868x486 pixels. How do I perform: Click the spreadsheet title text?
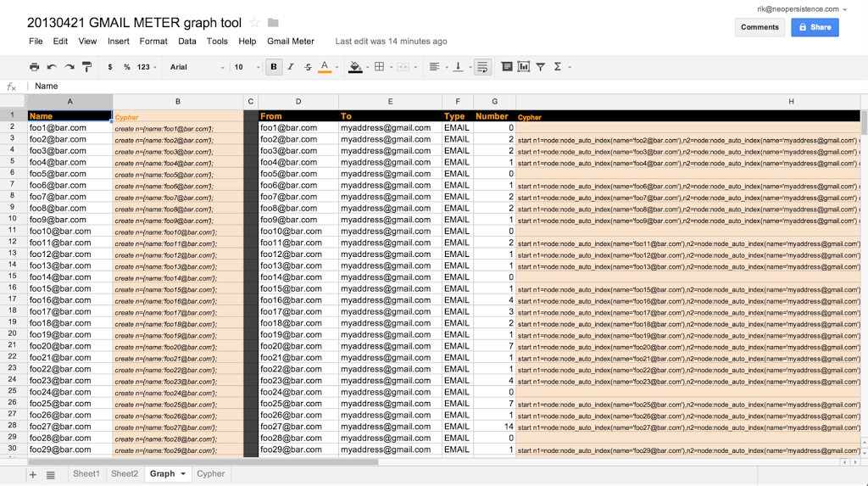(135, 23)
